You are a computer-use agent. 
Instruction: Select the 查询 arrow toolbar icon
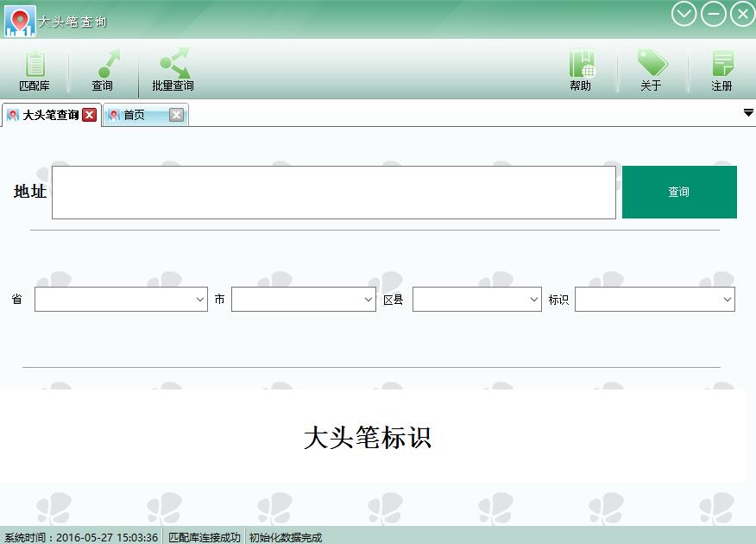click(x=107, y=64)
